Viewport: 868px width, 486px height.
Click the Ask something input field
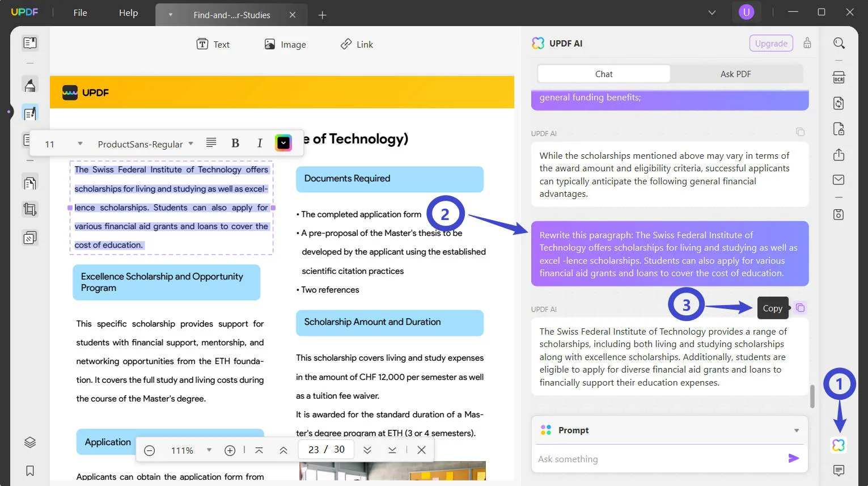660,459
